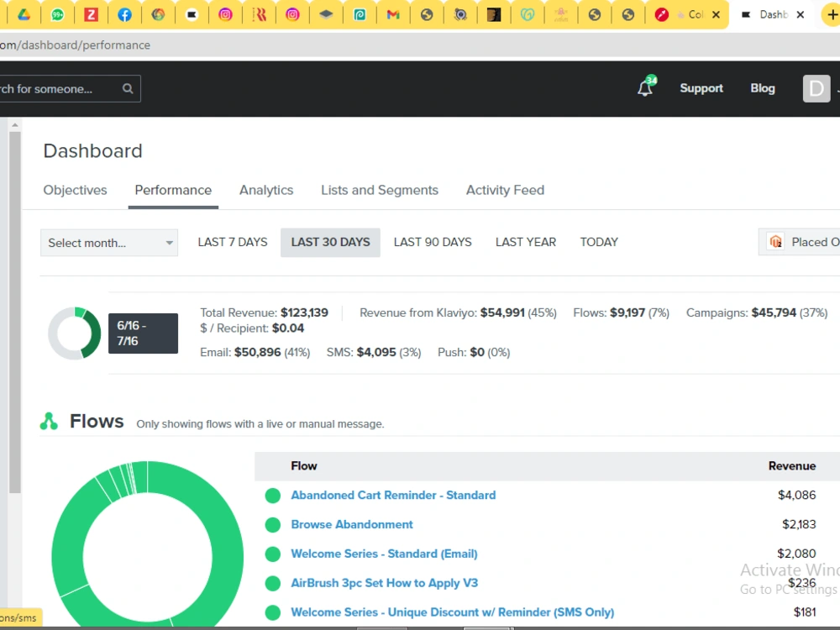Open Welcome Series - Standard (Email) flow
The image size is (840, 630).
point(384,554)
